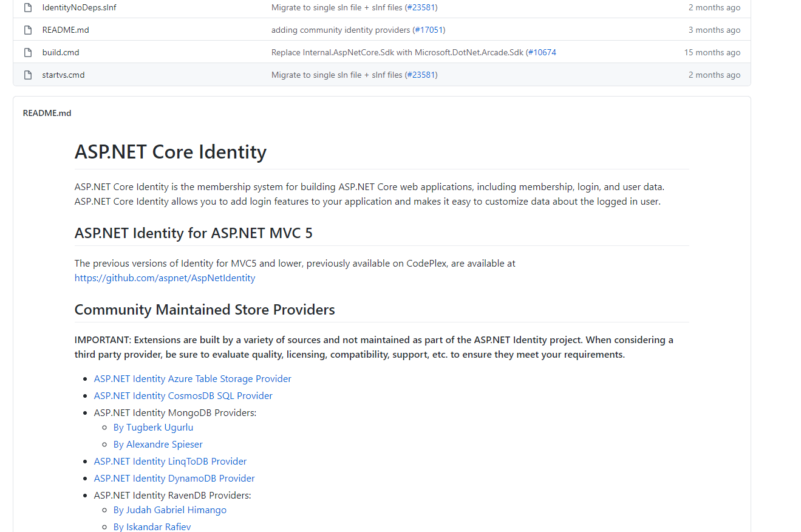The height and width of the screenshot is (532, 801).
Task: Click the file icon beside README.md row
Action: 27,30
